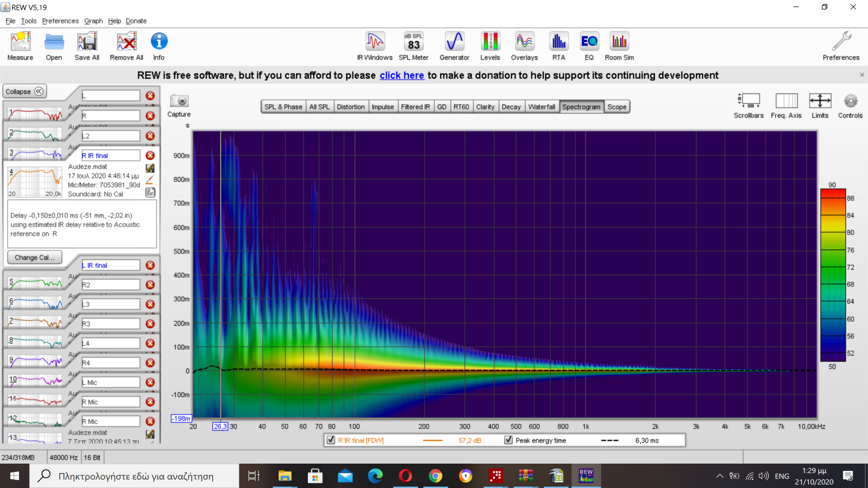This screenshot has width=868, height=488.
Task: Follow the click here donation link
Action: 401,75
